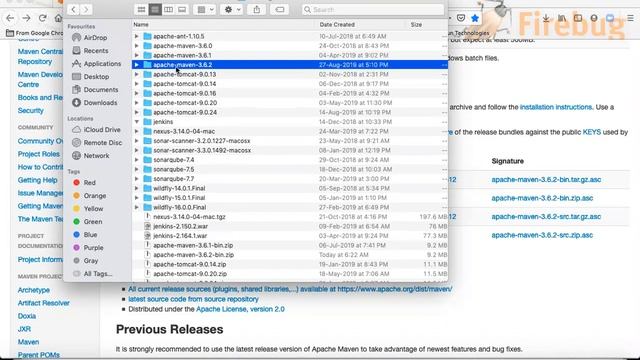
Task: Select sonar-scanner-3.3.0.1492-macosx folder
Action: (290, 150)
